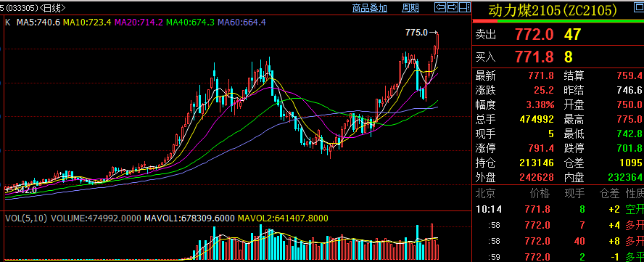
Task: Select the MA60:664.4 indicator label
Action: [x=241, y=22]
